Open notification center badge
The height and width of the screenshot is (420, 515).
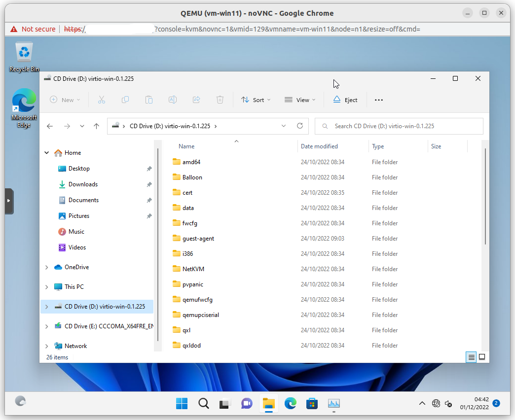496,403
